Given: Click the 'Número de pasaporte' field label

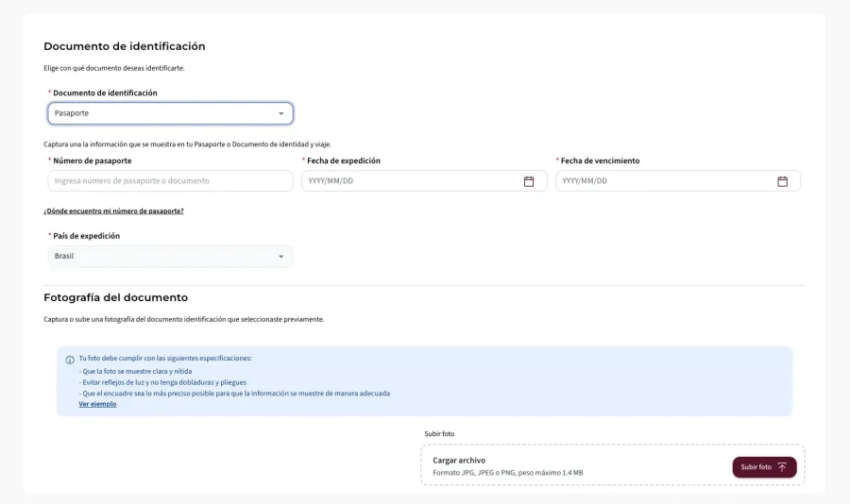Looking at the screenshot, I should coord(92,161).
